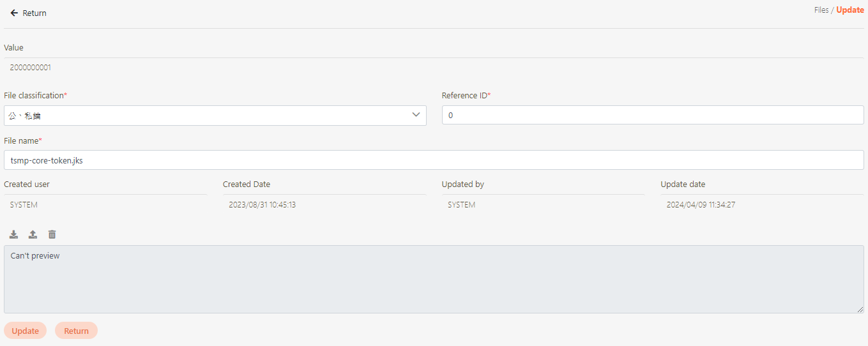The image size is (868, 346).
Task: Click the File name field with tsmp-core-token.jks
Action: tap(434, 160)
